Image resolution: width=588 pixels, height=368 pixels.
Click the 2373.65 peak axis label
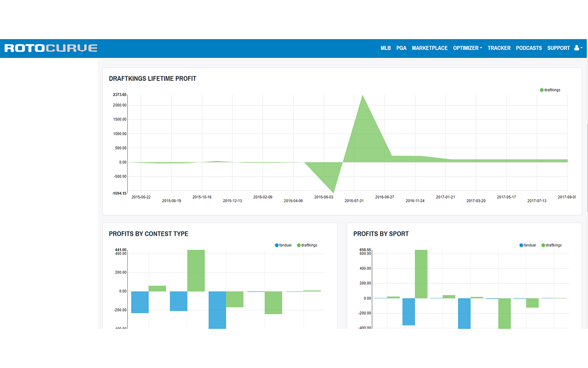coord(119,95)
